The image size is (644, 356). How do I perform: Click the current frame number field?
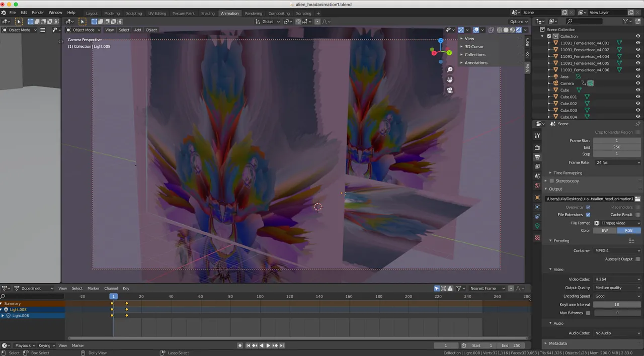[445, 345]
